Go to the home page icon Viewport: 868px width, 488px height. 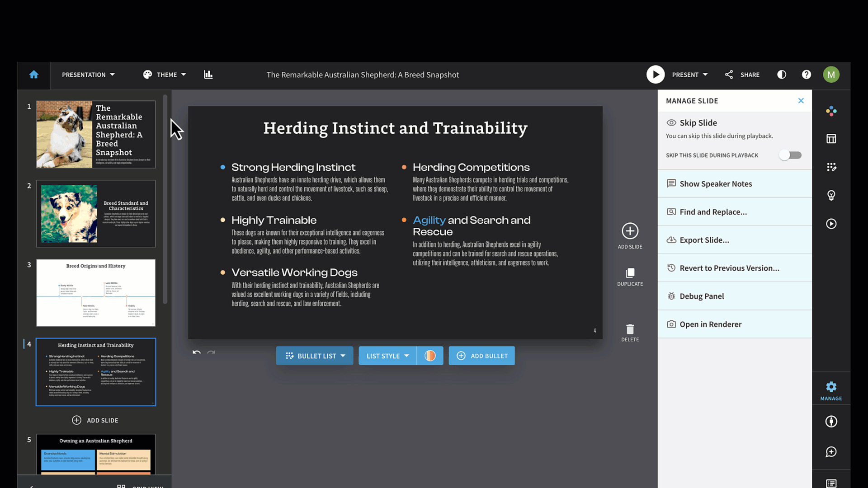click(x=34, y=75)
